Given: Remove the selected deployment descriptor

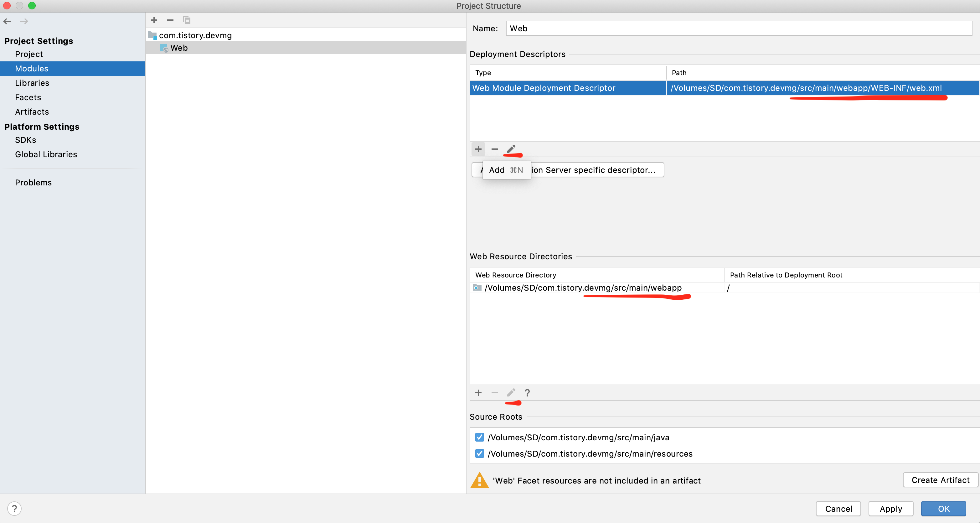Looking at the screenshot, I should (x=495, y=149).
